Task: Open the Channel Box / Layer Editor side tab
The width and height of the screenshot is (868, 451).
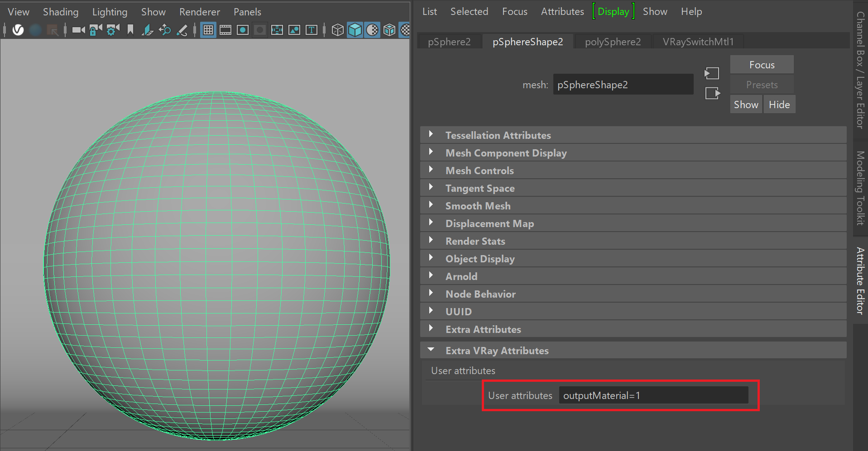Action: pos(860,70)
